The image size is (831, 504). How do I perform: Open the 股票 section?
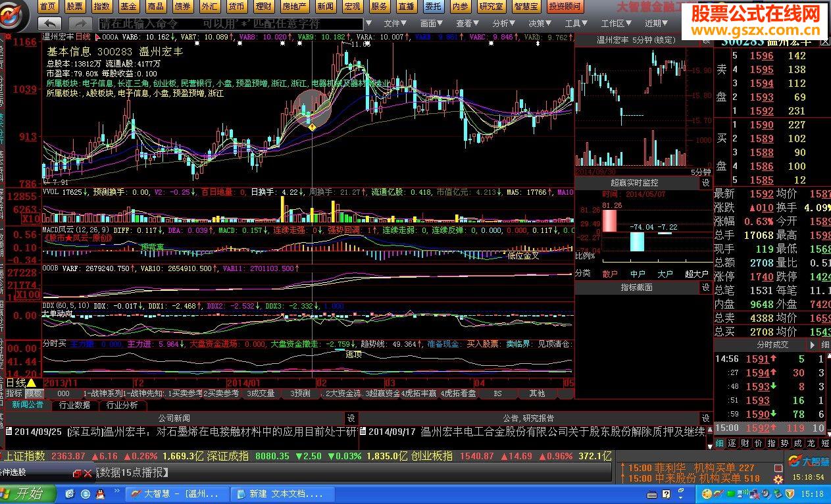click(x=75, y=7)
